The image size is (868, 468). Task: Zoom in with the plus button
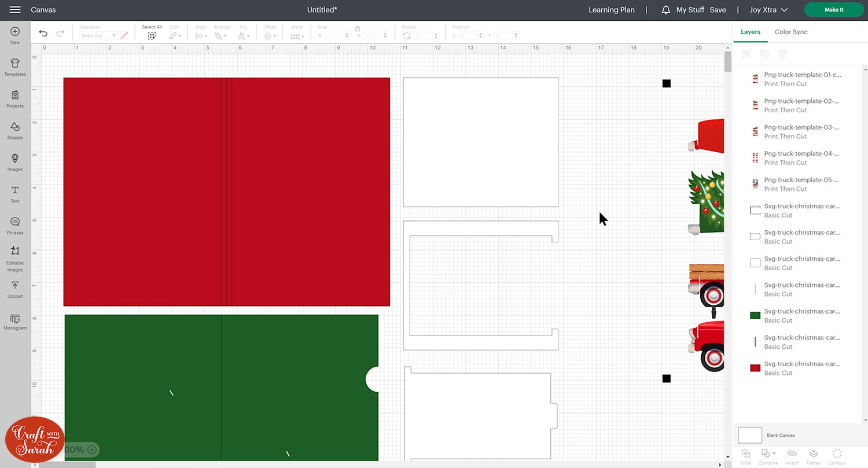[x=92, y=449]
